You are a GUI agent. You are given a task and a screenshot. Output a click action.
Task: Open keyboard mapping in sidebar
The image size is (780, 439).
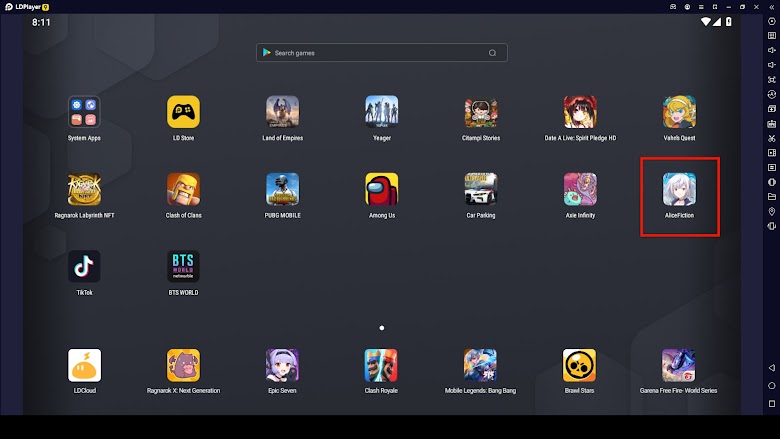pos(772,36)
